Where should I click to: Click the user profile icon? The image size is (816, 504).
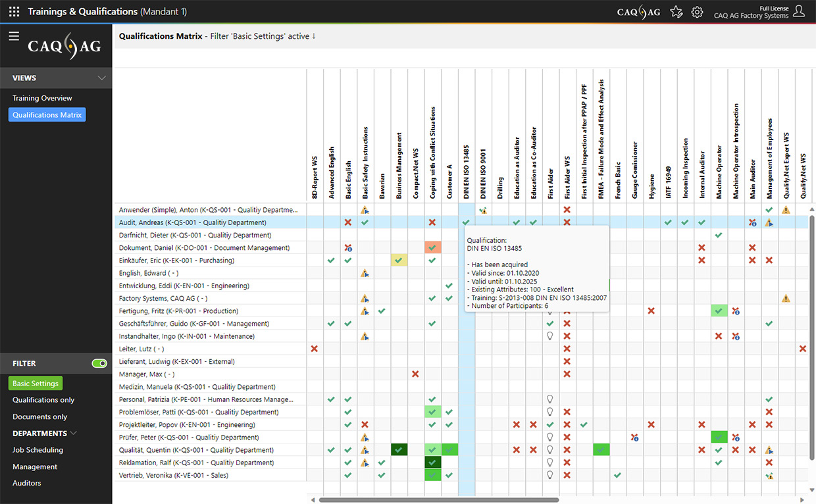point(799,11)
